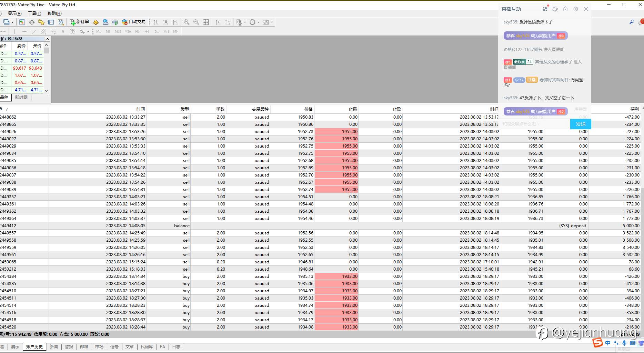Screen dimensions: 644x353
Task: Open the 显示(V) menu
Action: [x=14, y=13]
